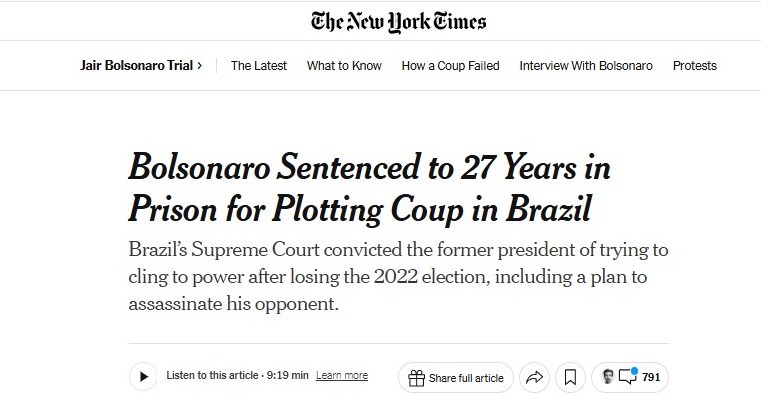The image size is (761, 398).
Task: Select the Protests tab
Action: click(695, 66)
